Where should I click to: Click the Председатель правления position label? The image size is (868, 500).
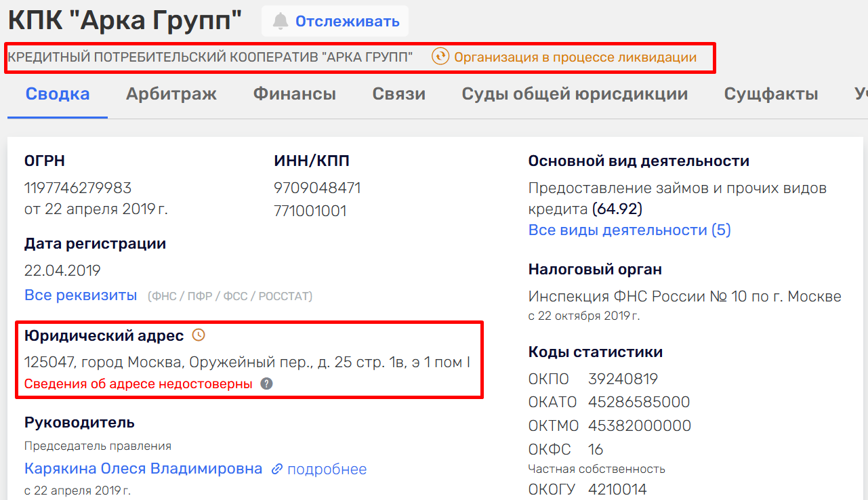point(98,446)
